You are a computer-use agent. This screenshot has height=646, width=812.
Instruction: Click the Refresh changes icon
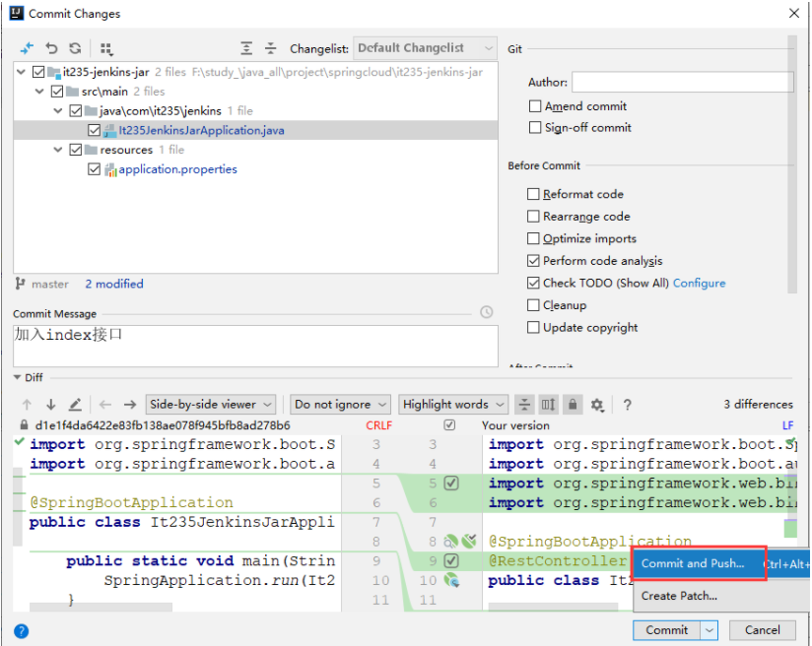[75, 48]
